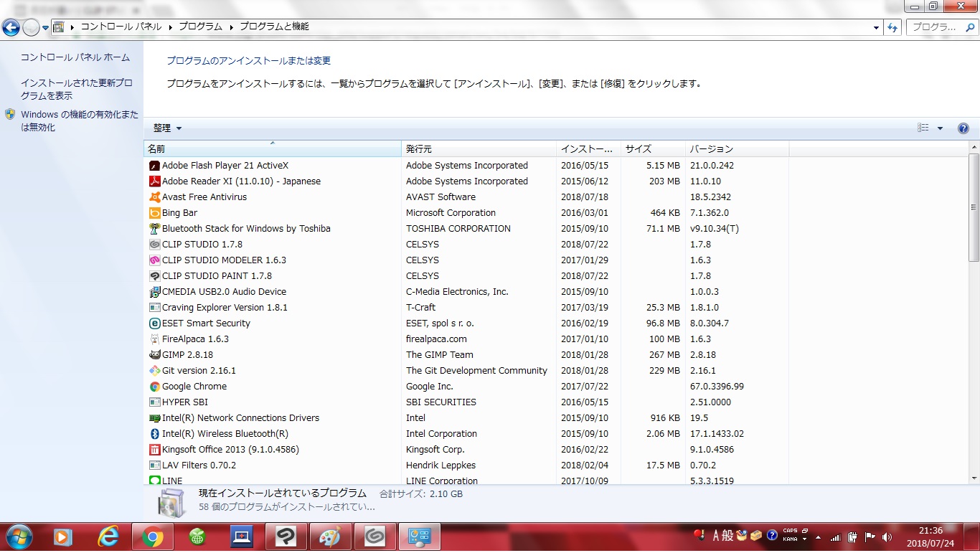Select the ESET Smart Security icon
980x553 pixels.
point(154,323)
